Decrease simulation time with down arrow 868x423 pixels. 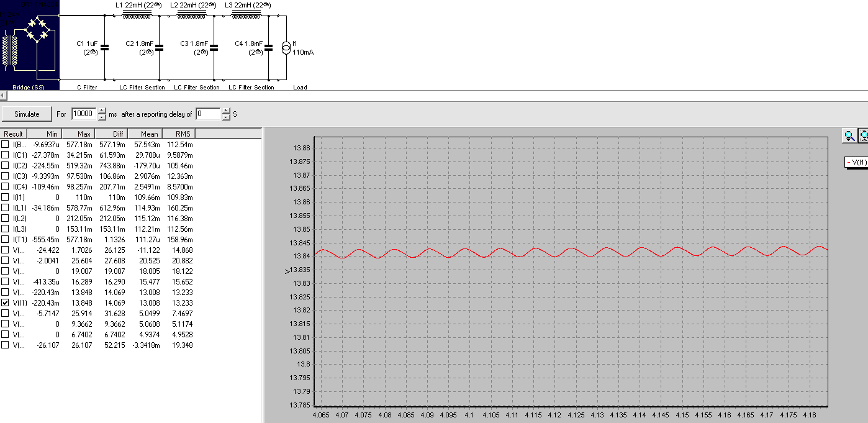[102, 117]
